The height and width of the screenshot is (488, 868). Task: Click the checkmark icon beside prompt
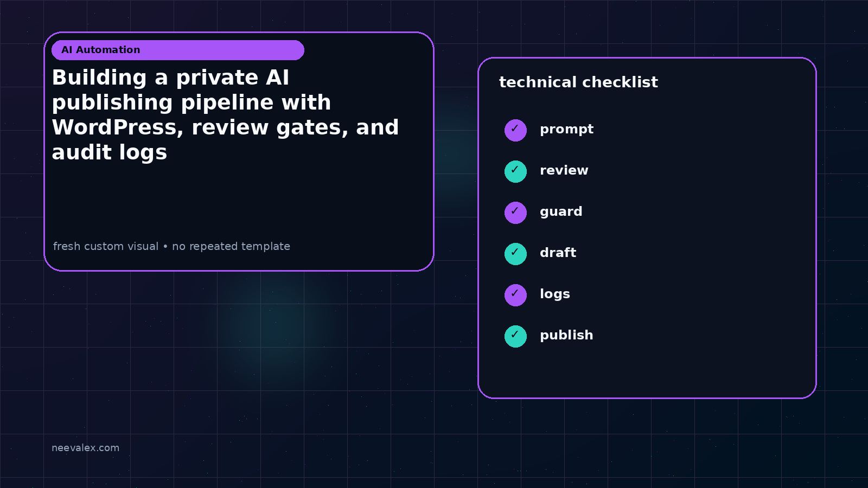tap(515, 130)
